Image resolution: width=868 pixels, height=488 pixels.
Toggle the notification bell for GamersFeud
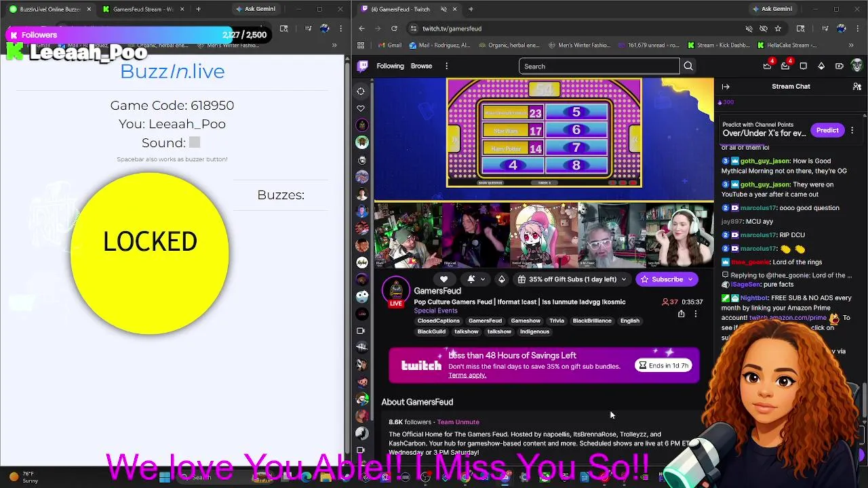coord(471,279)
